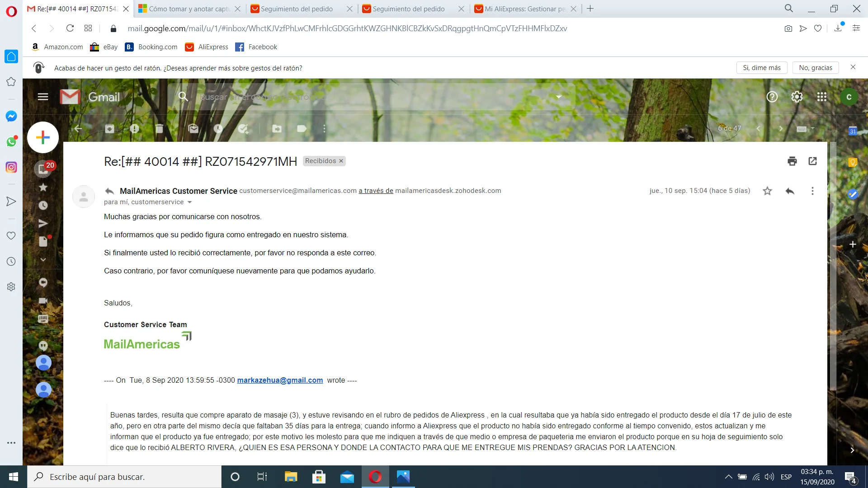Screen dimensions: 868x488
Task: Click the Gmail Compose plus button
Action: (43, 137)
